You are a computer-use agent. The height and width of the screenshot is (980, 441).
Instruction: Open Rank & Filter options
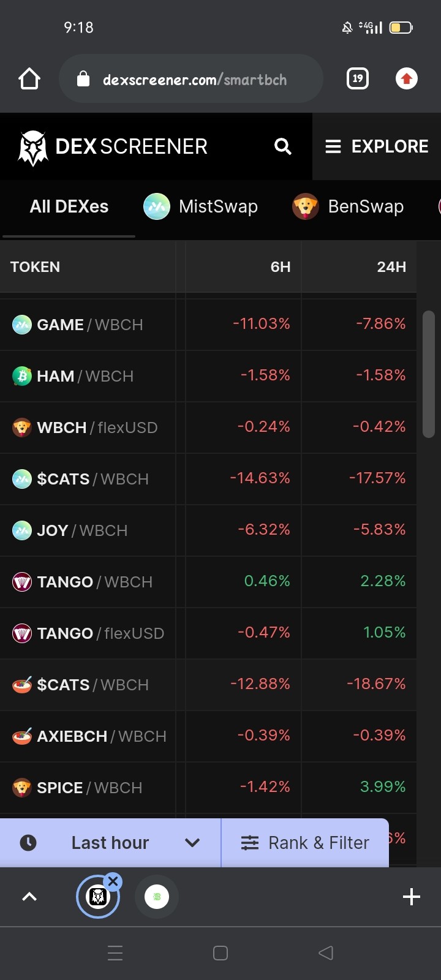[x=305, y=843]
